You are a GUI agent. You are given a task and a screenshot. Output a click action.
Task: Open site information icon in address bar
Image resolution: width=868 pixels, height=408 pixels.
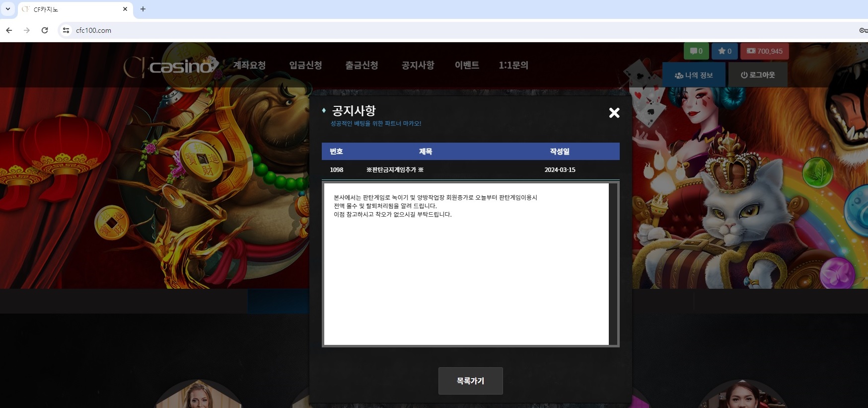66,30
